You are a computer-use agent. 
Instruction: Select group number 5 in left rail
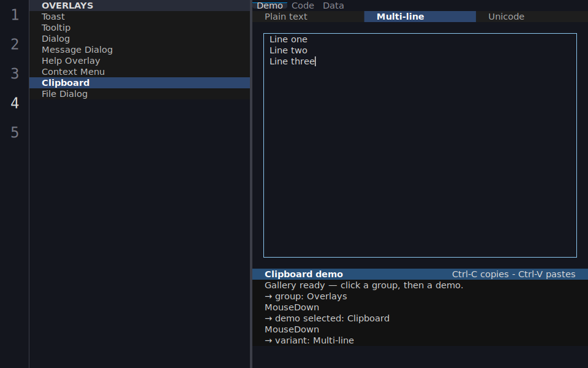15,132
